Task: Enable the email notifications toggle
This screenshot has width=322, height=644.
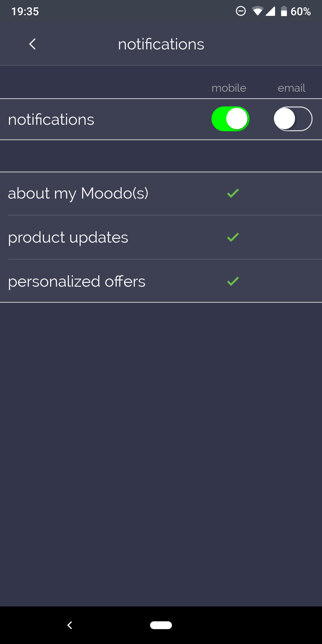Action: pyautogui.click(x=292, y=119)
